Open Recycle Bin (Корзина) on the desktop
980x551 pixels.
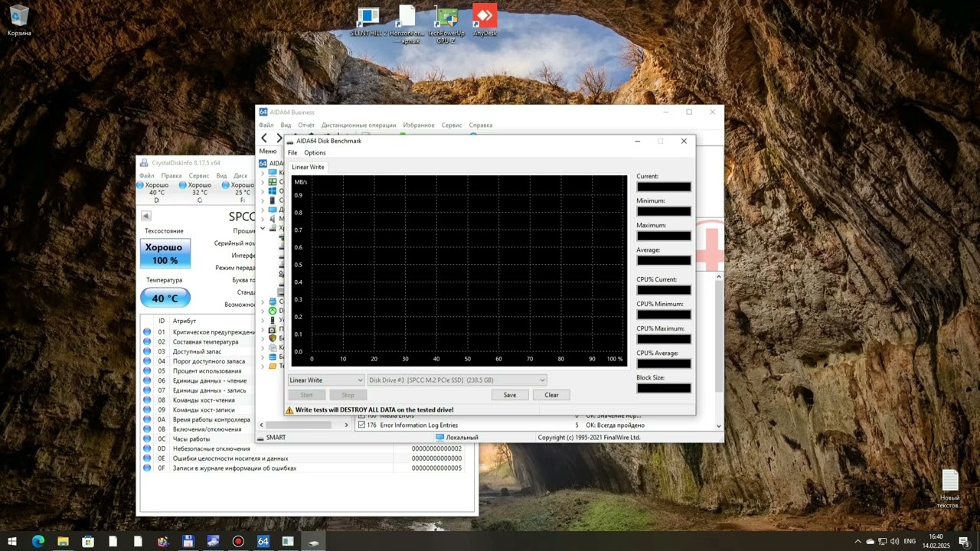pyautogui.click(x=19, y=20)
